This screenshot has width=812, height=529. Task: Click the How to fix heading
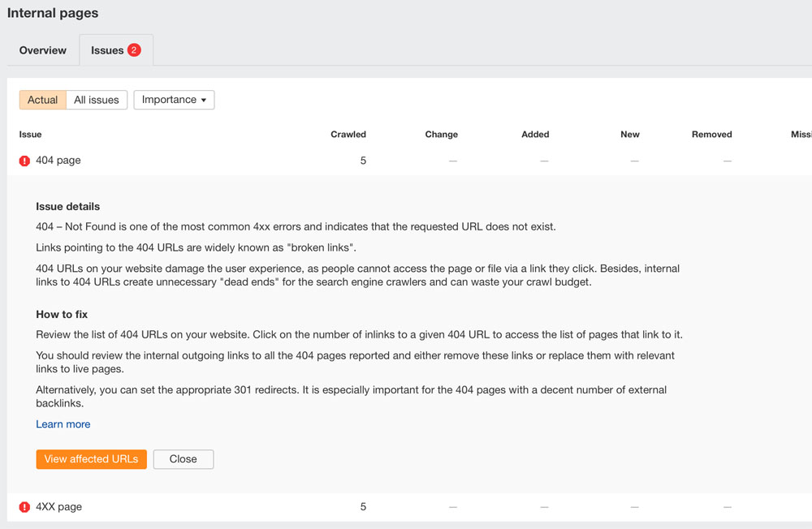coord(62,314)
